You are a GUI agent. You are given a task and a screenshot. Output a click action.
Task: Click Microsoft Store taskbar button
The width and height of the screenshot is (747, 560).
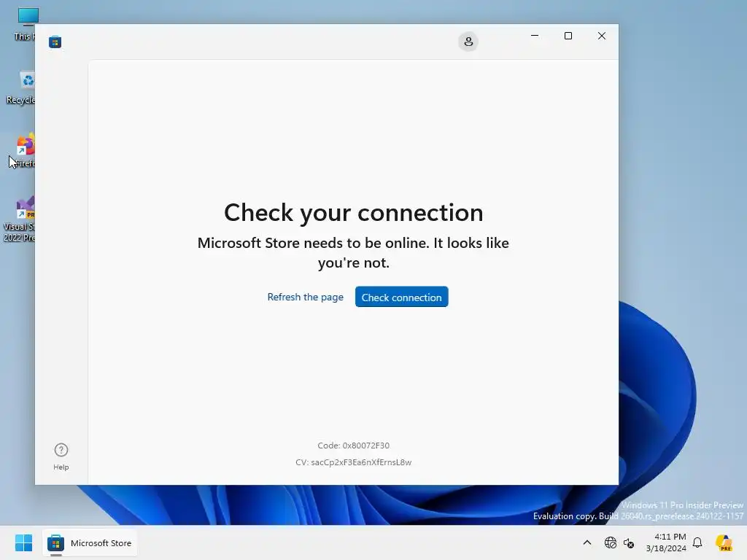click(90, 542)
